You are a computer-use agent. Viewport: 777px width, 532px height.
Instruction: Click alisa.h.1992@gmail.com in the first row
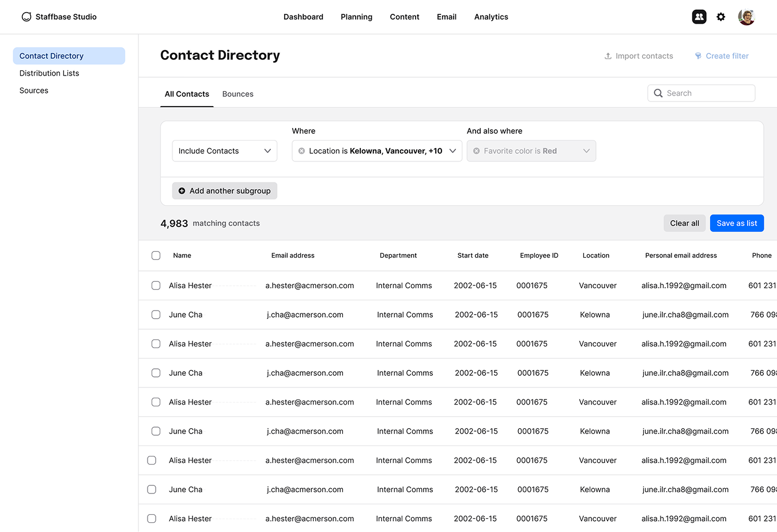(684, 285)
